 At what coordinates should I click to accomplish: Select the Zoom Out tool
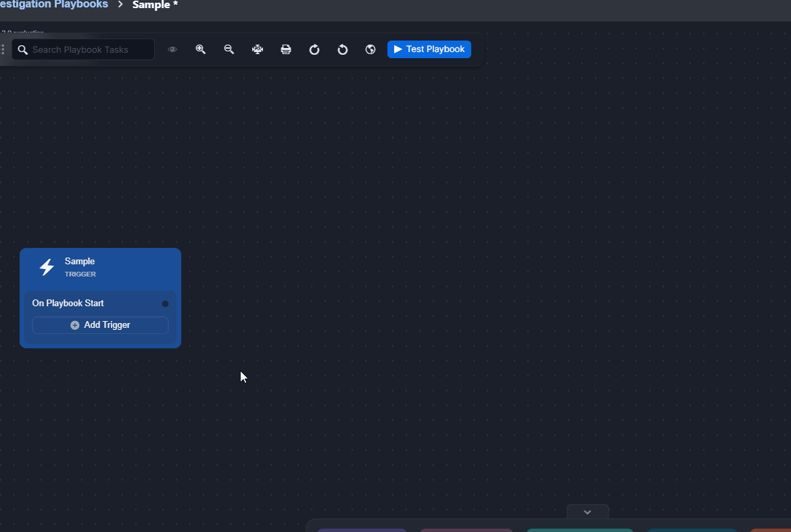click(x=229, y=49)
